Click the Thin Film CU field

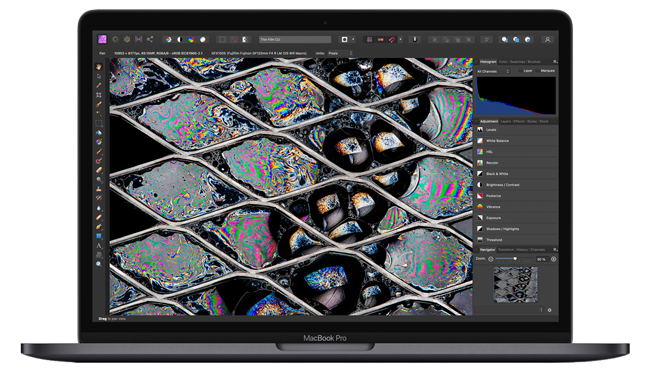click(295, 39)
